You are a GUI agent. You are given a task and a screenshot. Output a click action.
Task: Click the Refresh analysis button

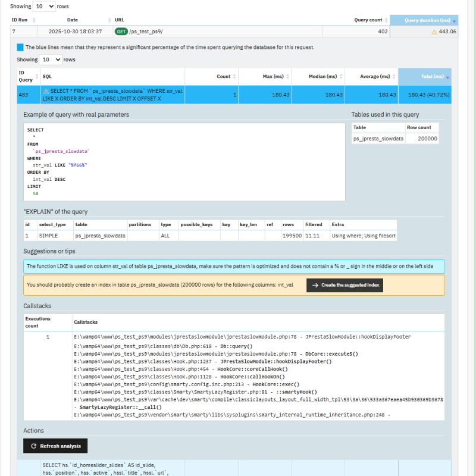[x=55, y=446]
